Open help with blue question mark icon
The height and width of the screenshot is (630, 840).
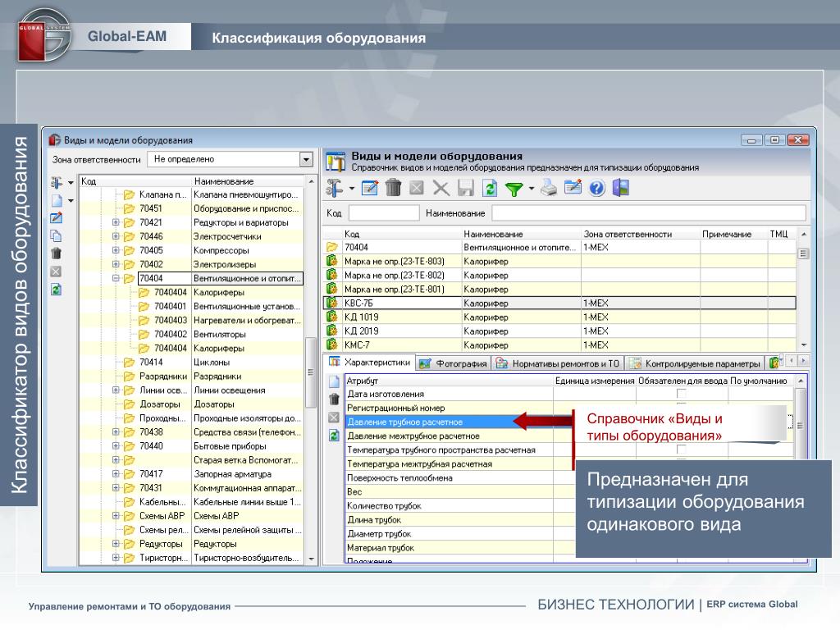coord(597,188)
